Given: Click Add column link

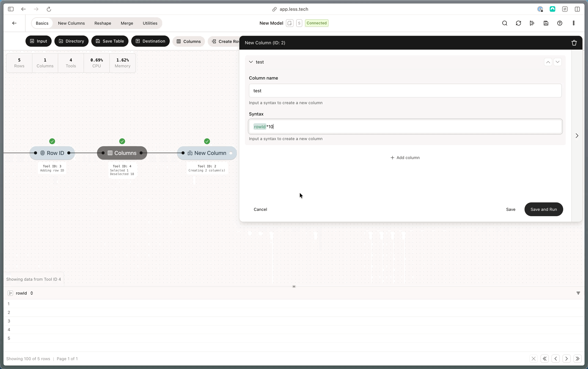Looking at the screenshot, I should [x=405, y=158].
